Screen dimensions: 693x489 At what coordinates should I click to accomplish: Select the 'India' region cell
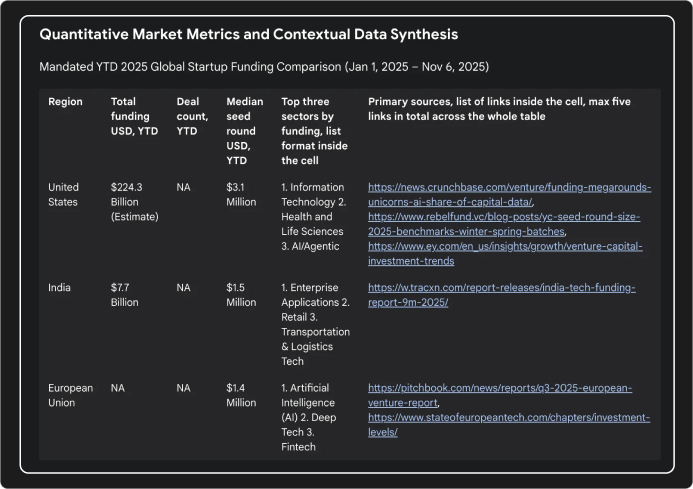point(59,287)
